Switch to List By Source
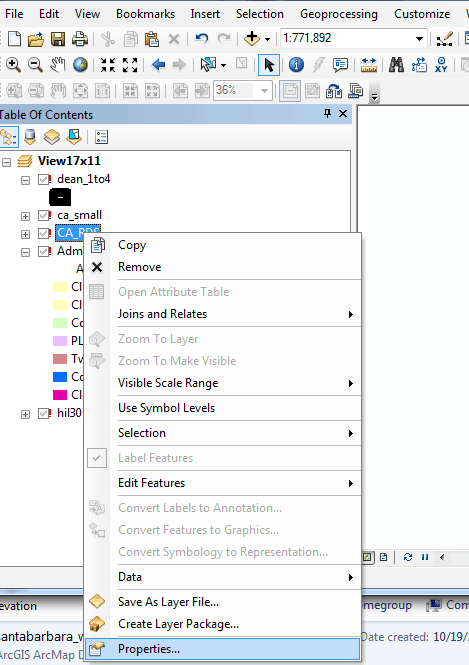Image resolution: width=469 pixels, height=665 pixels. click(30, 137)
